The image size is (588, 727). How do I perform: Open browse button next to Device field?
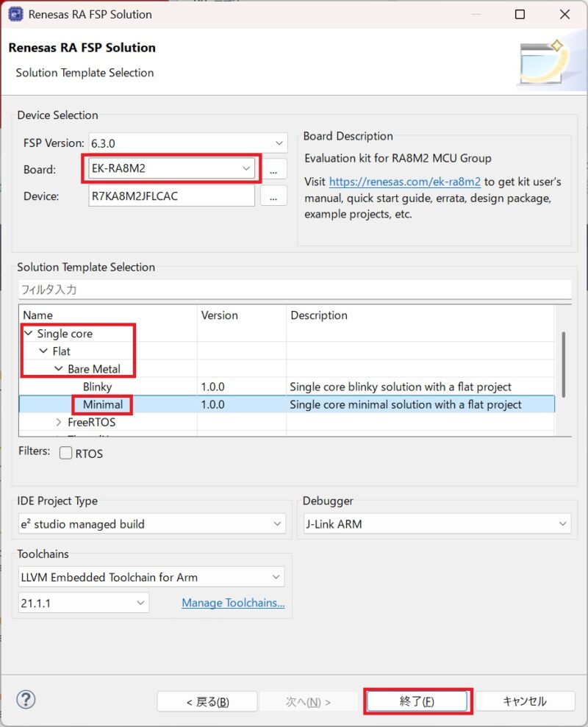pos(273,196)
